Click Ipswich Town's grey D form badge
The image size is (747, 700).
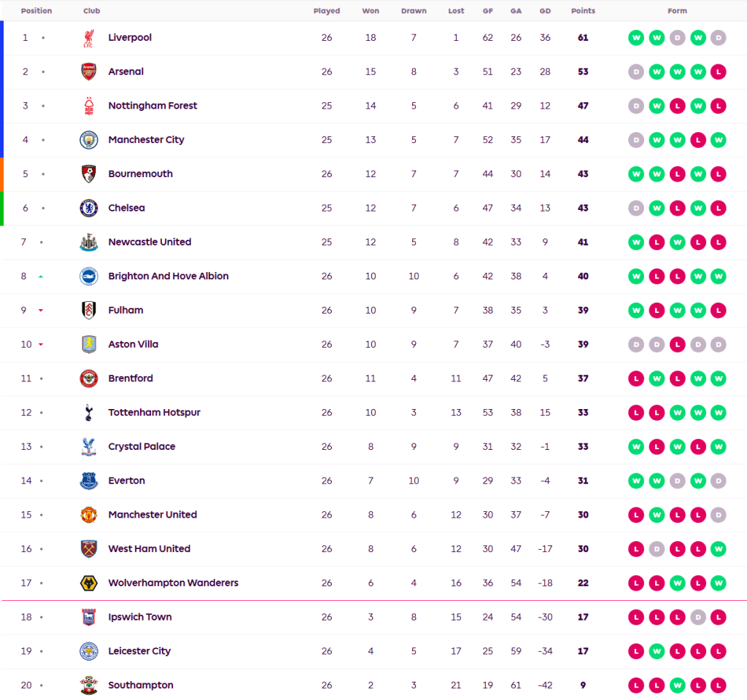pyautogui.click(x=697, y=617)
